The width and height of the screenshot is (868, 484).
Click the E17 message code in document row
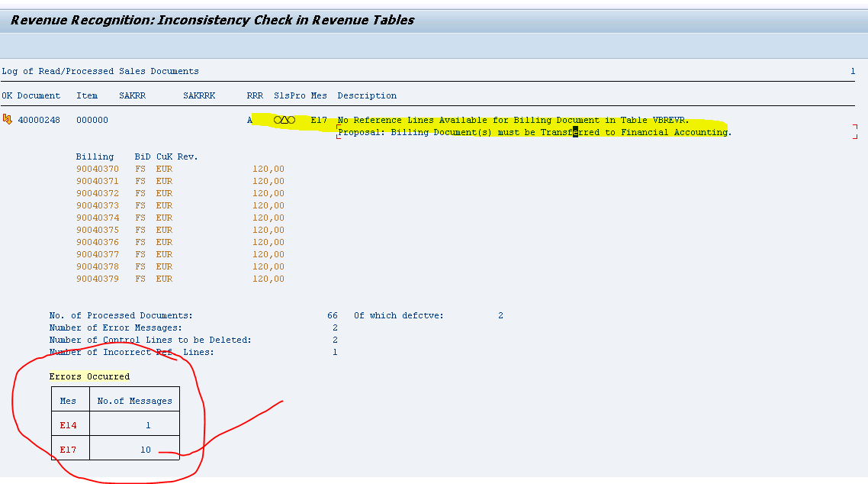coord(319,120)
